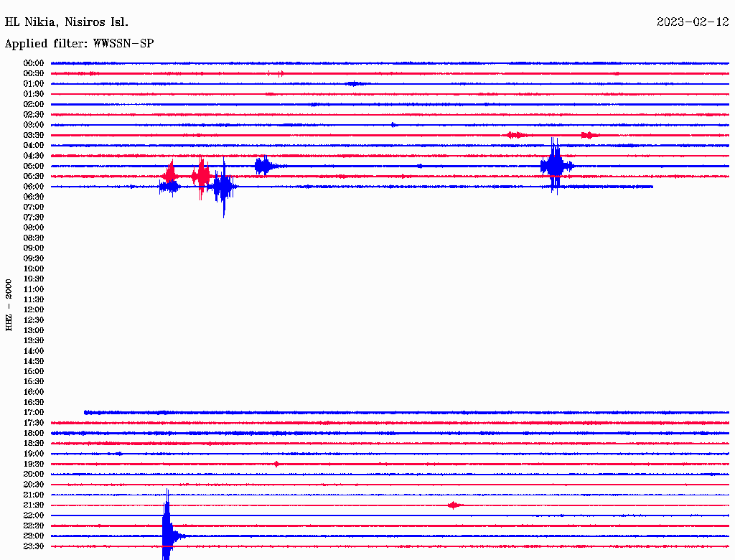Select the 21:30 time label
Viewport: 735px width, 560px height.
(x=34, y=505)
